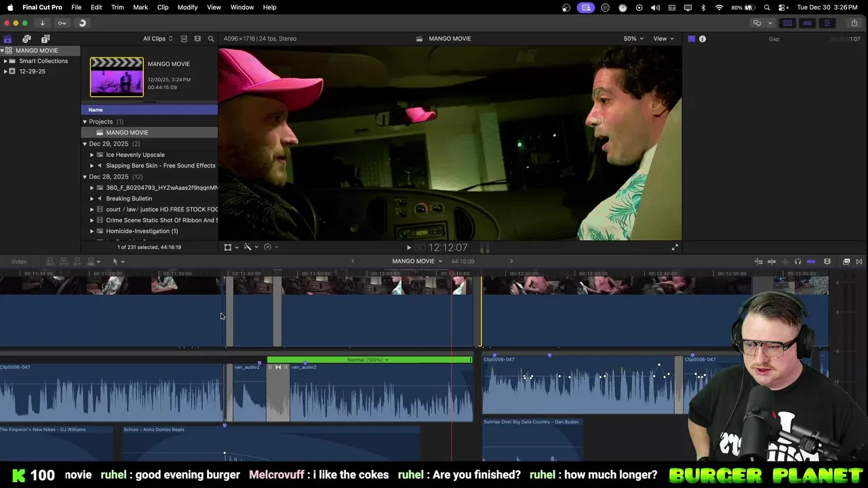
Task: Collapse the Dec 29, 2025 group
Action: click(85, 144)
